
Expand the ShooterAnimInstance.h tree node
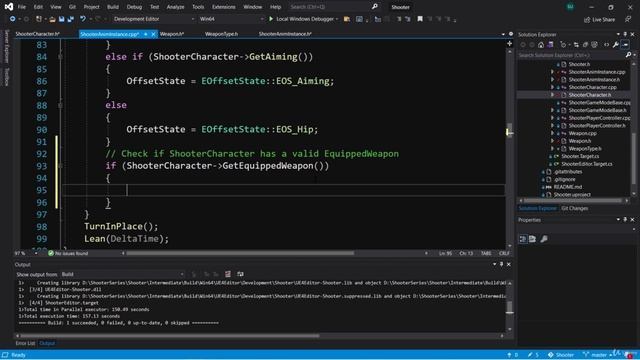point(553,80)
